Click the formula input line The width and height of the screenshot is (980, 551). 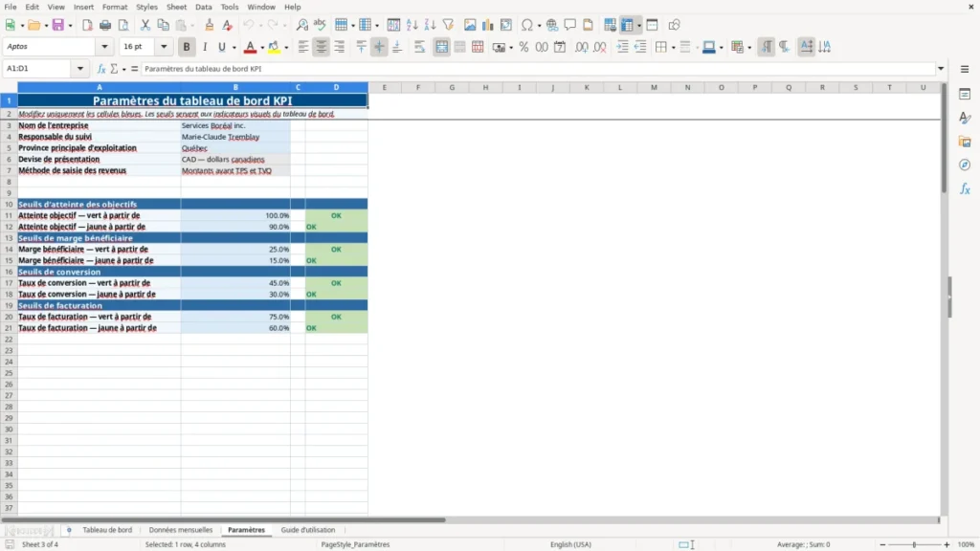[538, 69]
